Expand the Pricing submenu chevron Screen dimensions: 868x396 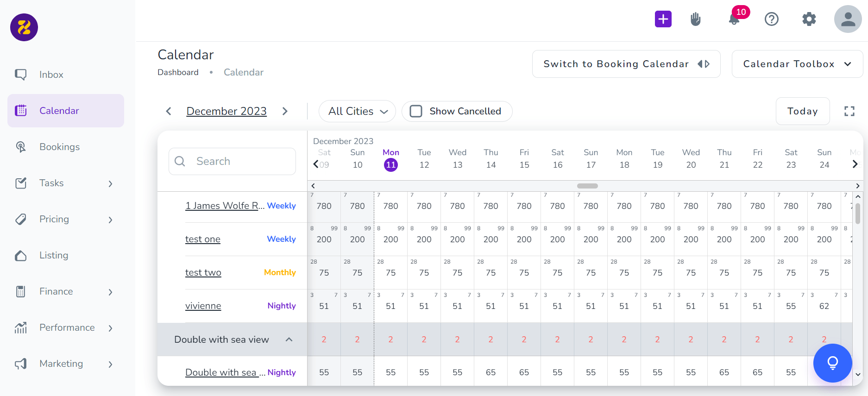click(110, 220)
